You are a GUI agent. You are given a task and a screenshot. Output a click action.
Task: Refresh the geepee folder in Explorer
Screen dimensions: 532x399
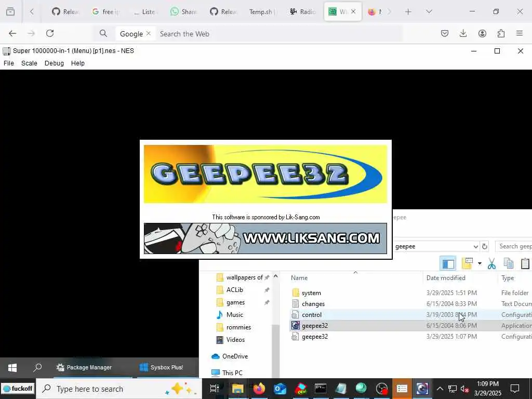coord(485,246)
